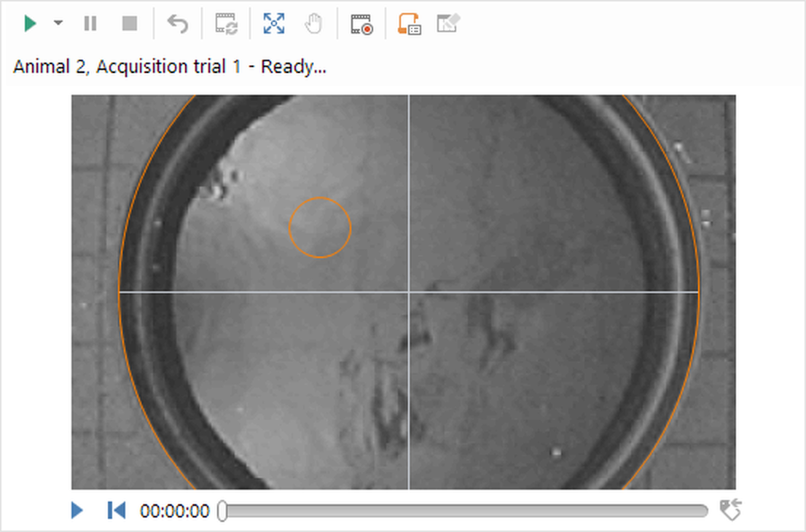This screenshot has height=532, width=806.
Task: Click the Pause trial button in toolbar
Action: tap(90, 24)
